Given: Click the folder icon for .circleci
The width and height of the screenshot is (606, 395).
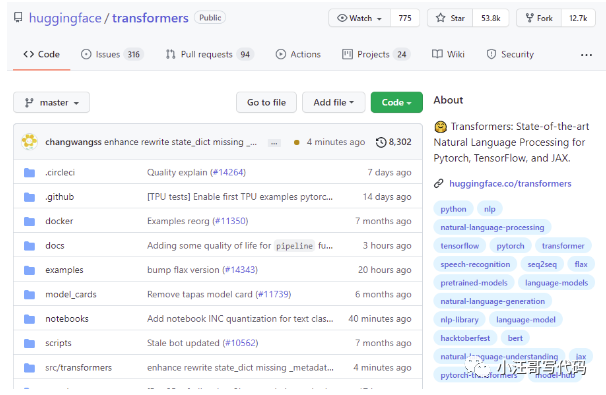Looking at the screenshot, I should point(29,172).
